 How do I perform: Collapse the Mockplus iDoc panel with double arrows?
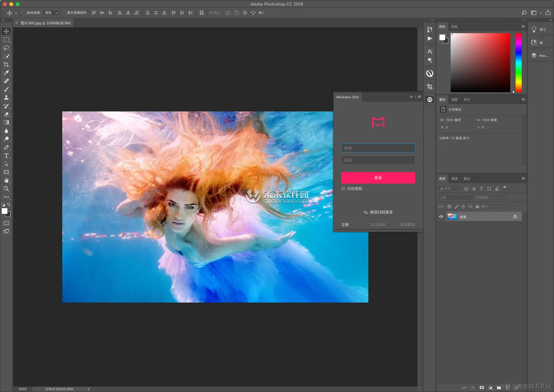[411, 97]
